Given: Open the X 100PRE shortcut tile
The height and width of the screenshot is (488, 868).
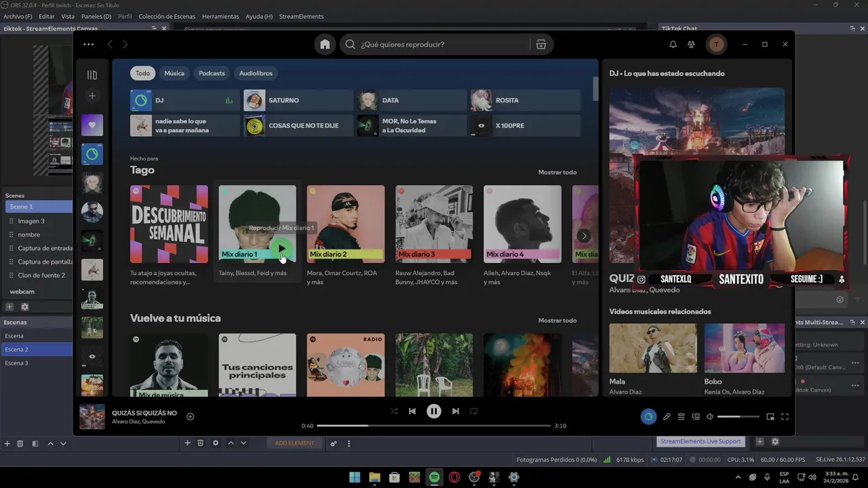Looking at the screenshot, I should (526, 125).
